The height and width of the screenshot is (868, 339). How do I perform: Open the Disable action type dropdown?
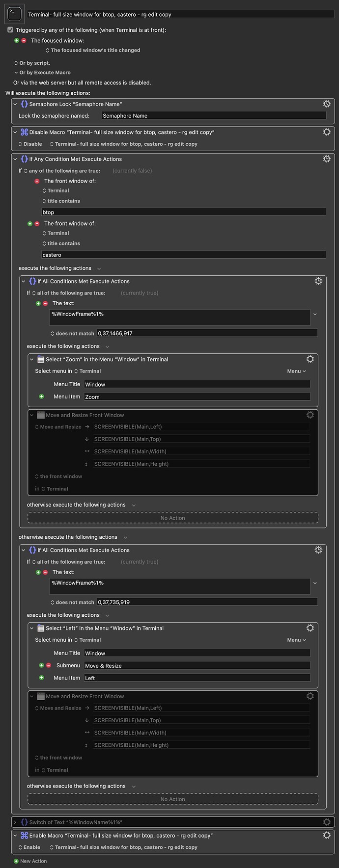[30, 144]
